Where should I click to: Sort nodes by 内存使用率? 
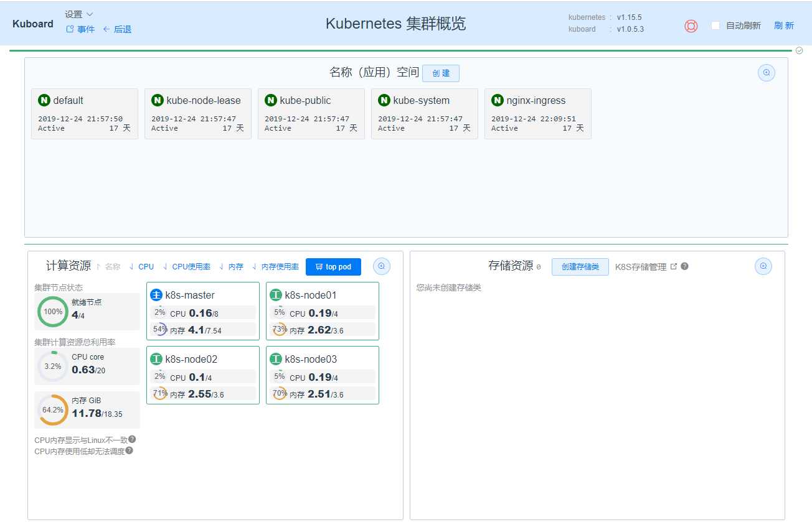click(x=275, y=267)
